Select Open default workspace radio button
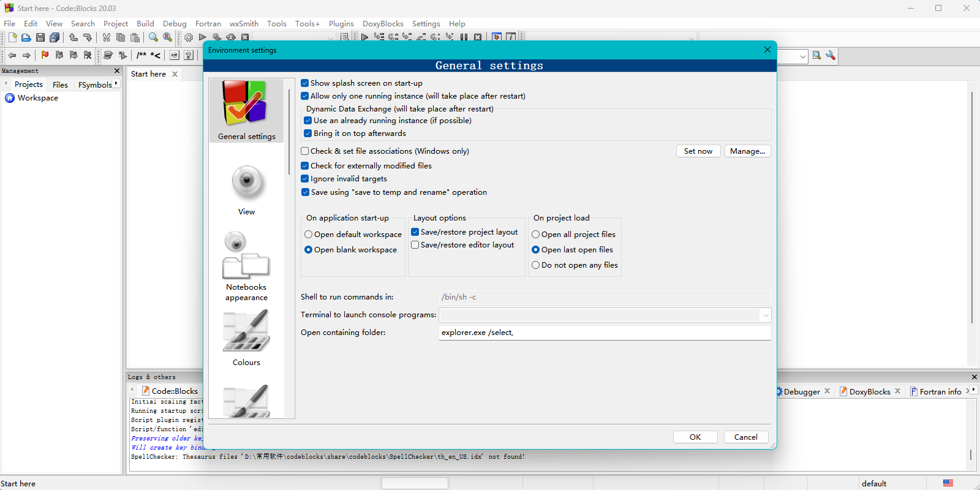 (x=309, y=235)
